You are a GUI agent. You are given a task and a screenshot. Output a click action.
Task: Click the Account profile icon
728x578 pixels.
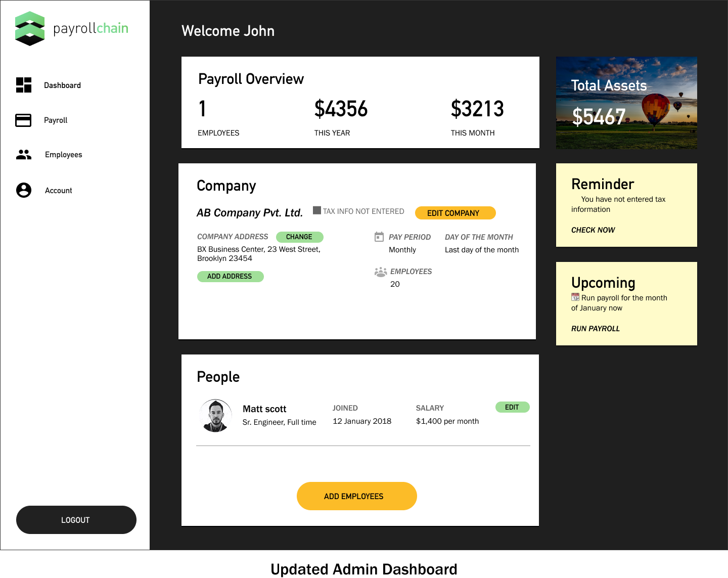coord(24,190)
